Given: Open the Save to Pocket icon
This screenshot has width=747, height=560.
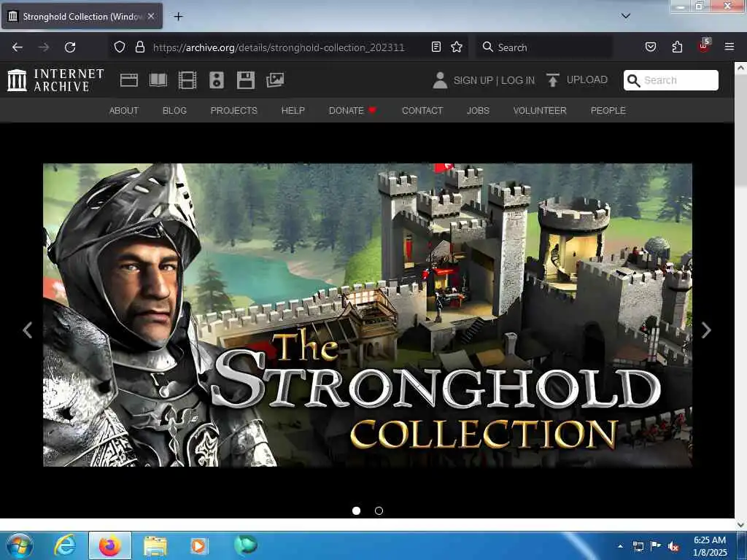Looking at the screenshot, I should click(651, 47).
